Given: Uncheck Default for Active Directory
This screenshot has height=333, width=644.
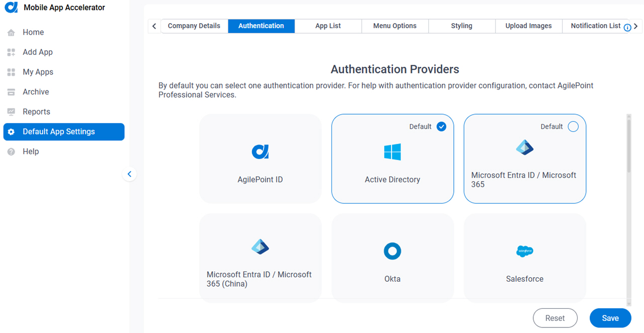Looking at the screenshot, I should [441, 127].
